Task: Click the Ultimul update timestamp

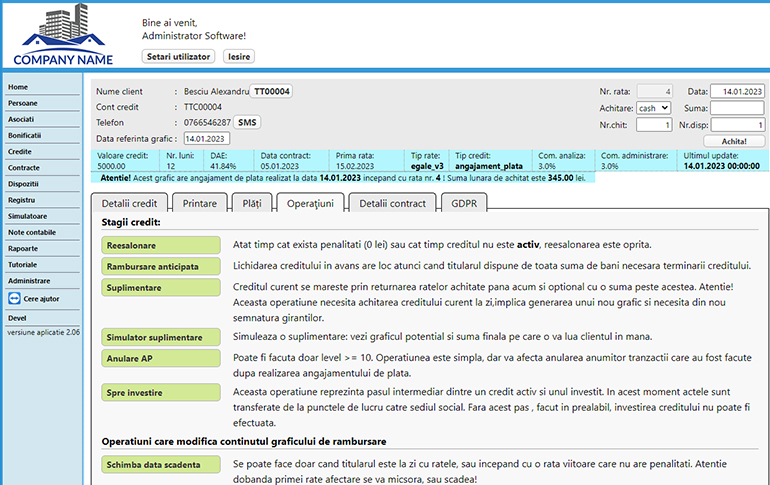Action: coord(722,166)
